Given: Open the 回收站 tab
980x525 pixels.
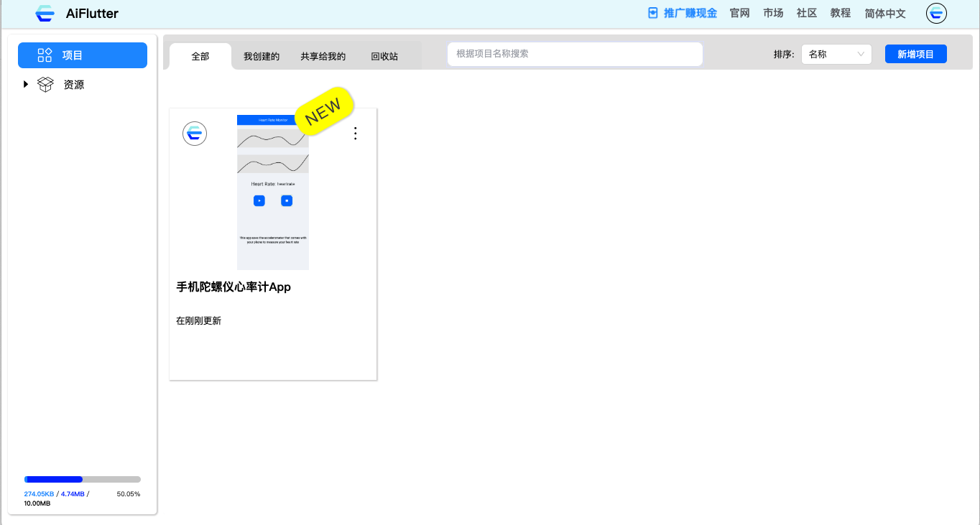Looking at the screenshot, I should (384, 57).
